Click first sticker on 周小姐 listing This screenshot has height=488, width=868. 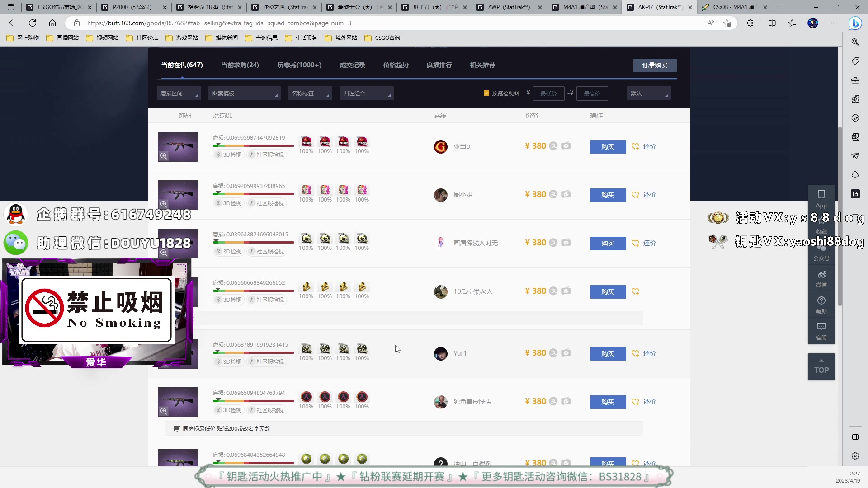click(x=306, y=190)
